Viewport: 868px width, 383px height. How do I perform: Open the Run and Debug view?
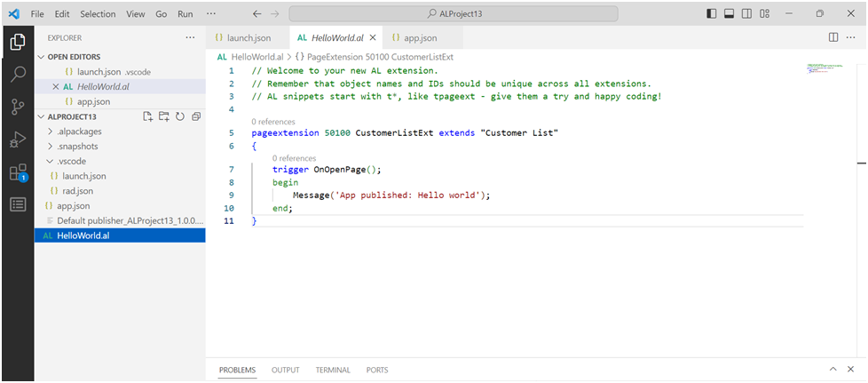point(17,140)
